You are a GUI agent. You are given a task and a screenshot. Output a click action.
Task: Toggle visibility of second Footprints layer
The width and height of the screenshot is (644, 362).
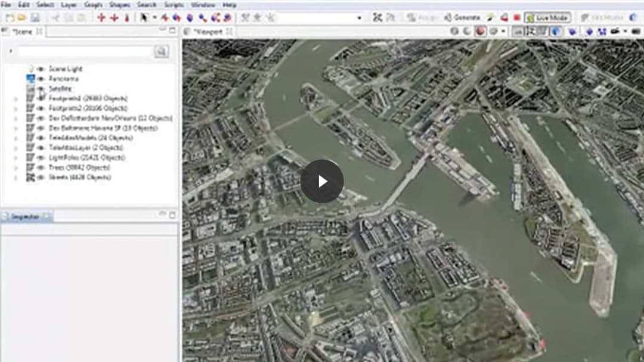click(41, 108)
